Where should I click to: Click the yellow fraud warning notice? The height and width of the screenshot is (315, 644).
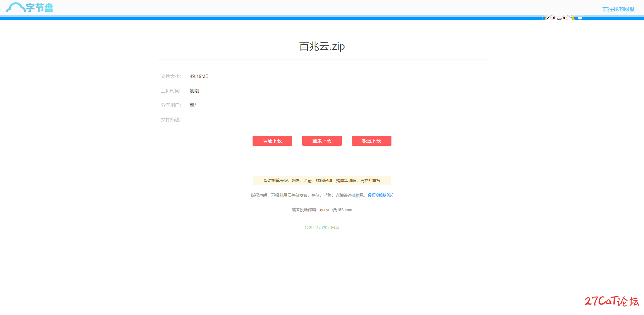point(322,180)
